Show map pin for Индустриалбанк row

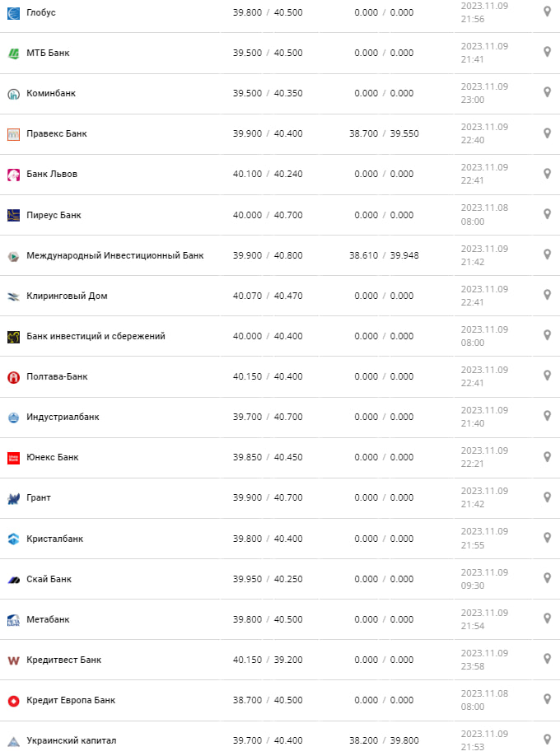(x=547, y=416)
